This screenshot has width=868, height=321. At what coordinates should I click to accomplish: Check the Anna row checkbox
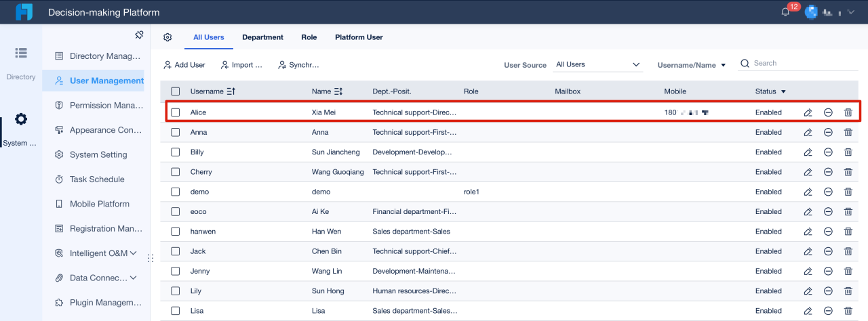[x=176, y=133]
